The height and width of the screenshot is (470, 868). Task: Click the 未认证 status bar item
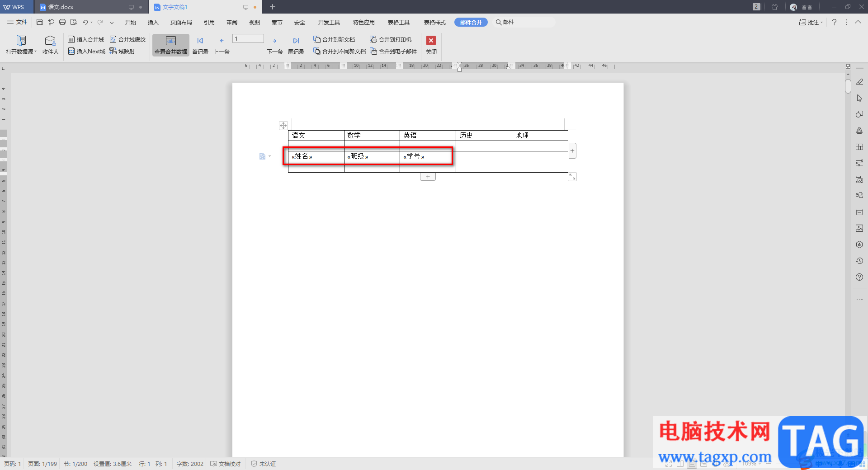click(x=264, y=464)
